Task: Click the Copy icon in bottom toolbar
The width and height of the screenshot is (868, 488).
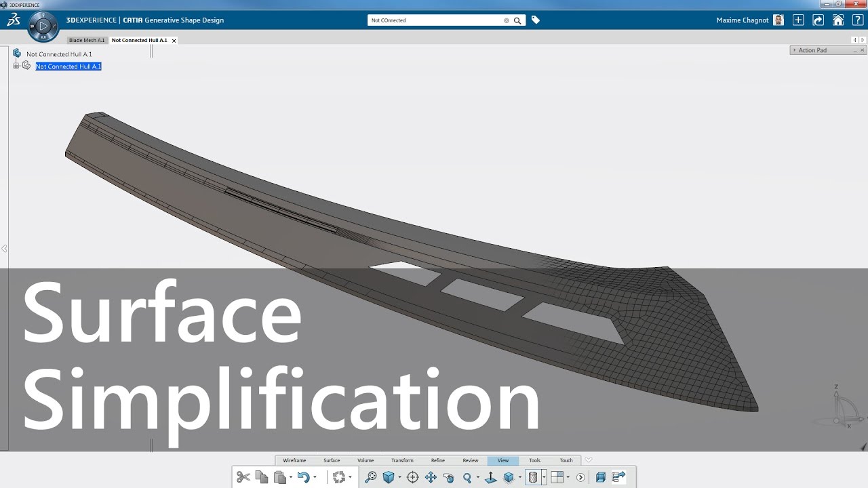Action: [262, 477]
